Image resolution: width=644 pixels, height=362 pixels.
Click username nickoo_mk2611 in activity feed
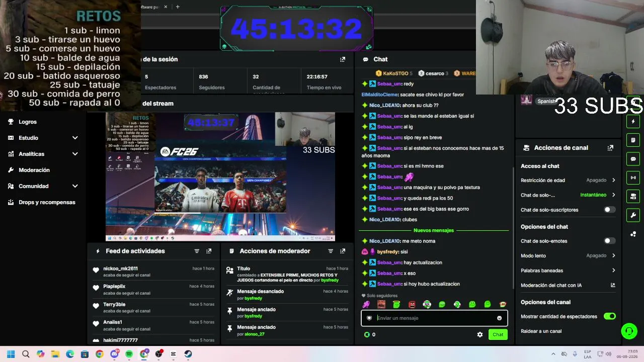pyautogui.click(x=120, y=268)
